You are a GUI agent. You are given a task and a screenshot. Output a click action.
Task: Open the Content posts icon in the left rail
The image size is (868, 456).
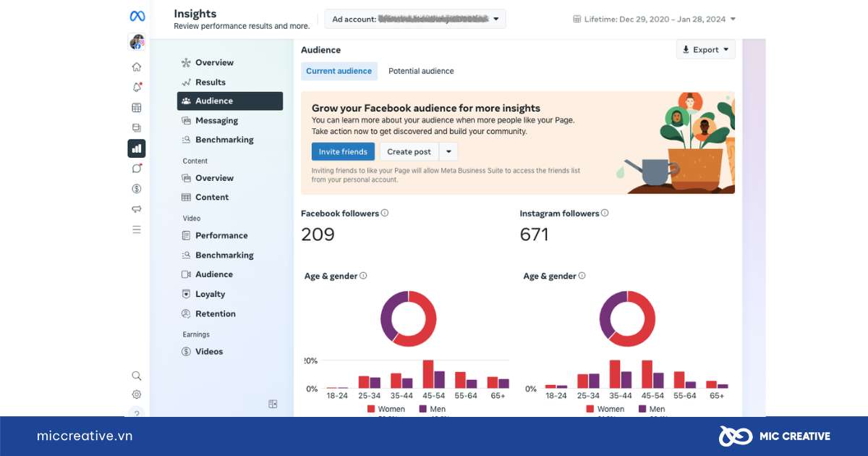pos(137,128)
